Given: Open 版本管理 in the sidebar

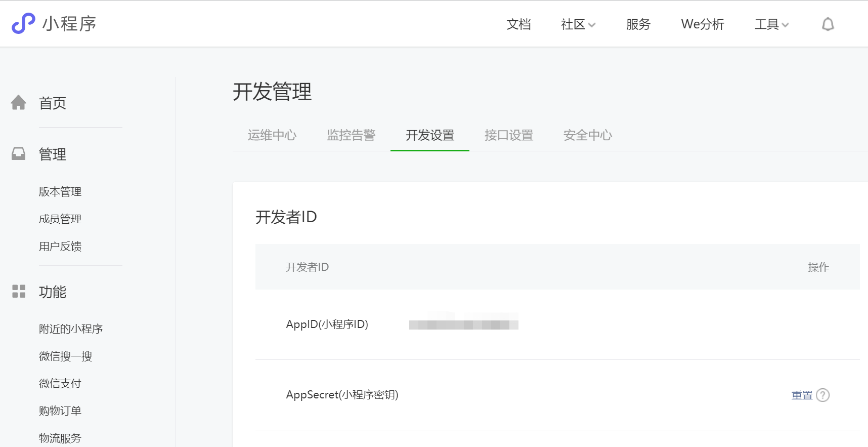Looking at the screenshot, I should click(60, 191).
